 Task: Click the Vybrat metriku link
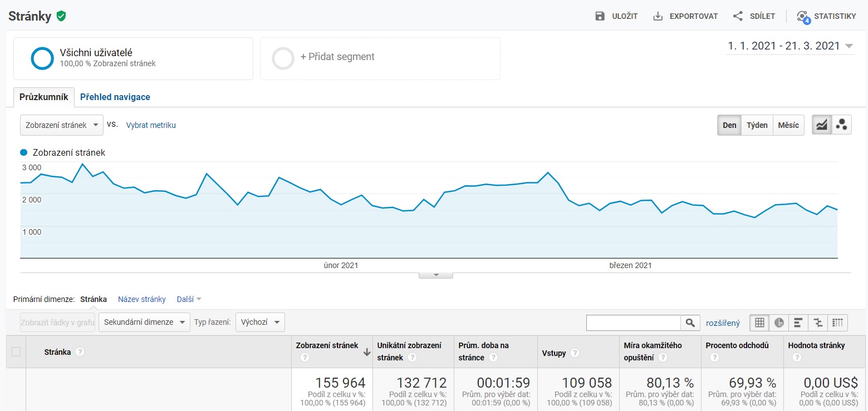(151, 125)
